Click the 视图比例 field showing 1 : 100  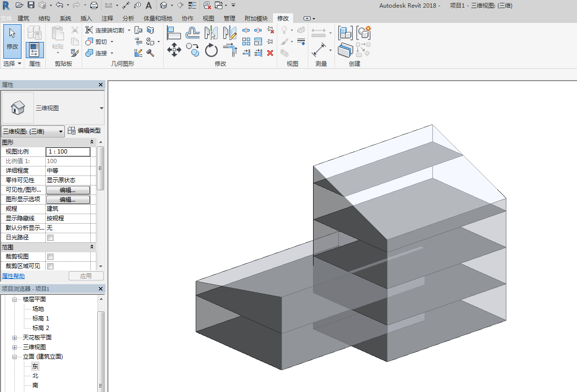click(x=68, y=152)
